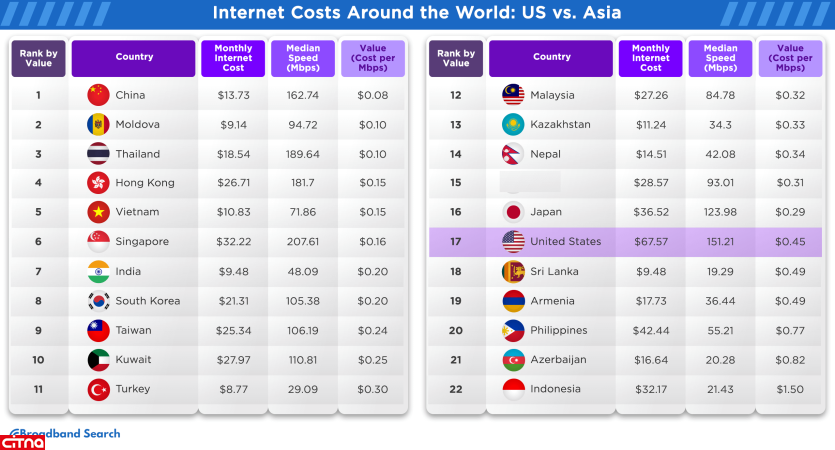This screenshot has height=450, width=835.
Task: Select the Hong Kong flag
Action: tap(98, 183)
